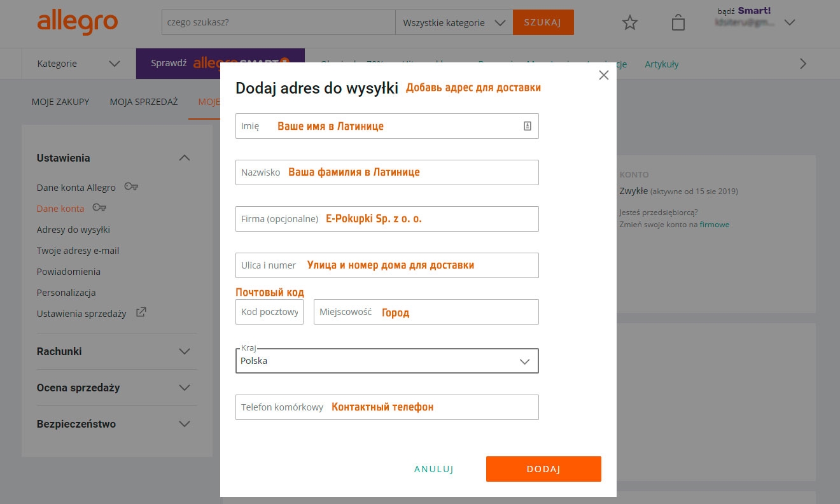The width and height of the screenshot is (840, 504).
Task: Open the shopping cart icon
Action: (678, 22)
